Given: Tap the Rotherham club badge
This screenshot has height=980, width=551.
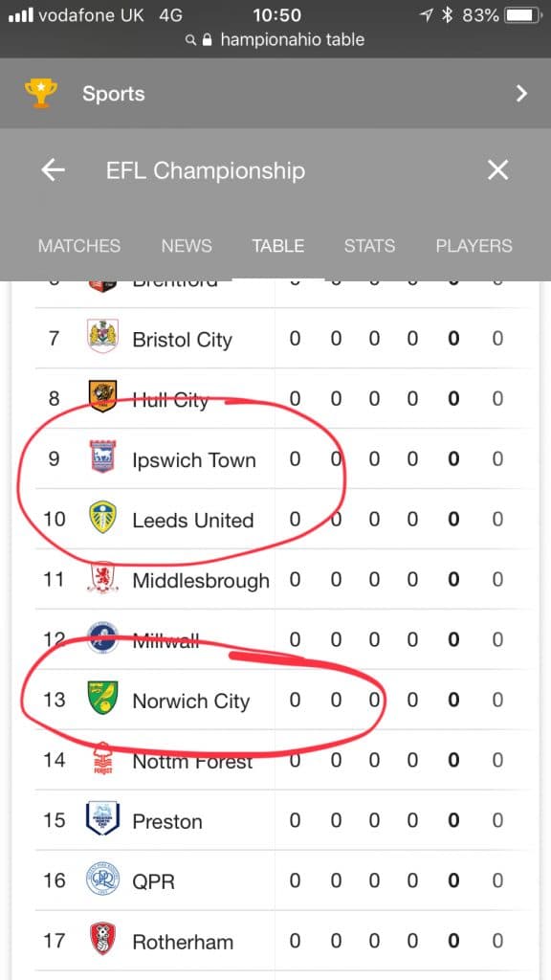Looking at the screenshot, I should click(103, 939).
